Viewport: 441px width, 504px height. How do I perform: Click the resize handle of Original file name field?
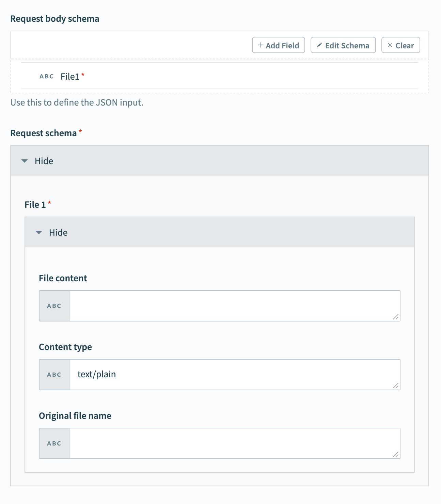[x=396, y=455]
